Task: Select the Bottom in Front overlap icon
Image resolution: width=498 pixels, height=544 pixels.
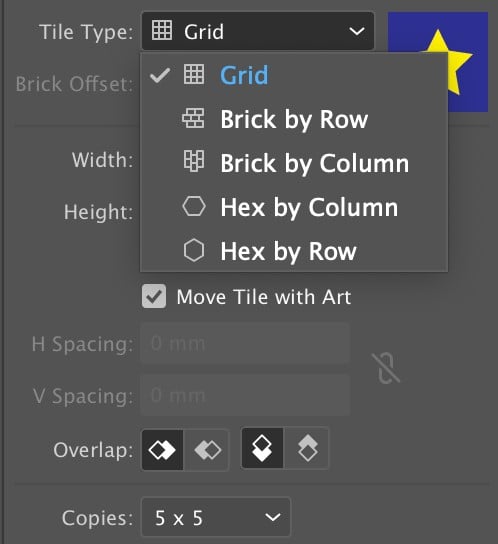Action: [307, 449]
